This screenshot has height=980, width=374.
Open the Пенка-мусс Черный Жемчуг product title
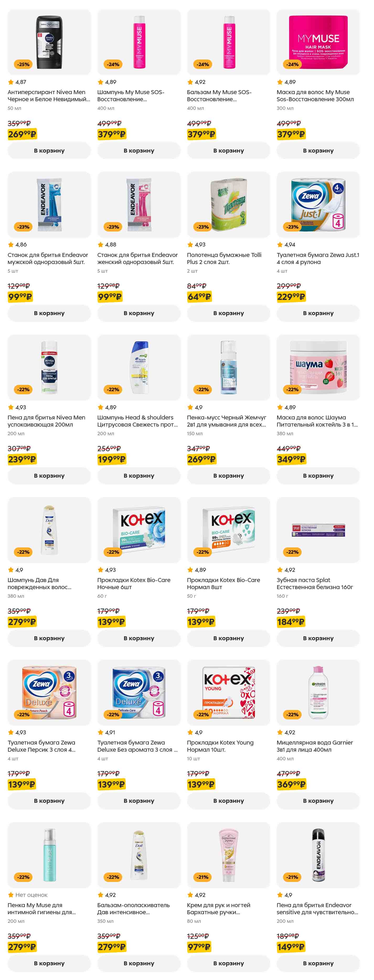tap(226, 421)
